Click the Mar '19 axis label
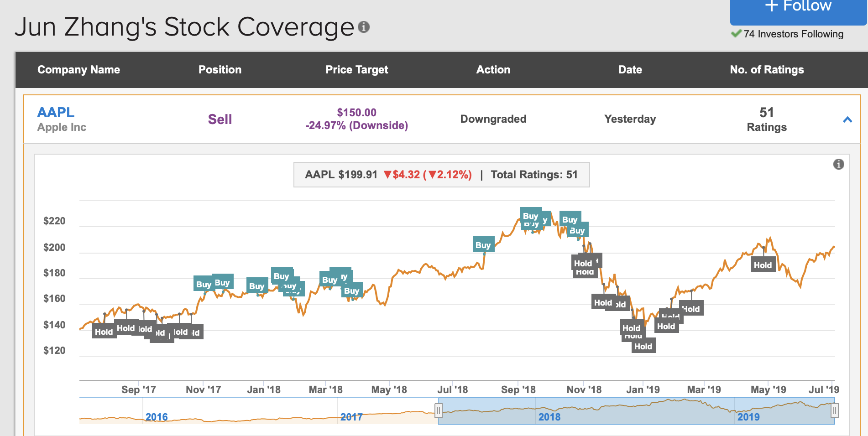This screenshot has width=868, height=436. [x=704, y=389]
